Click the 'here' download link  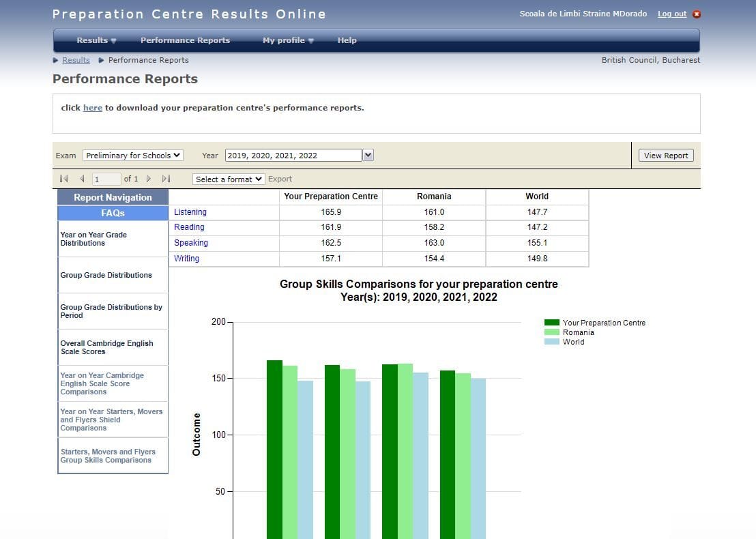tap(93, 108)
